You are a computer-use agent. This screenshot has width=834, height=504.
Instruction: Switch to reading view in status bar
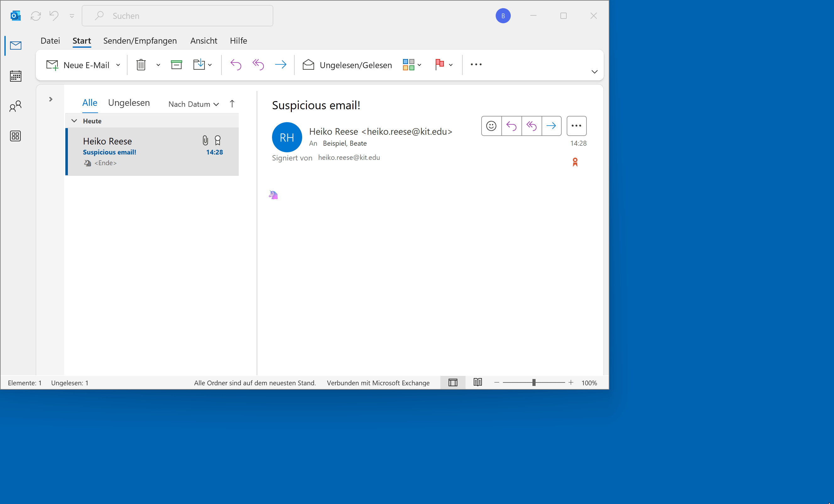click(477, 382)
